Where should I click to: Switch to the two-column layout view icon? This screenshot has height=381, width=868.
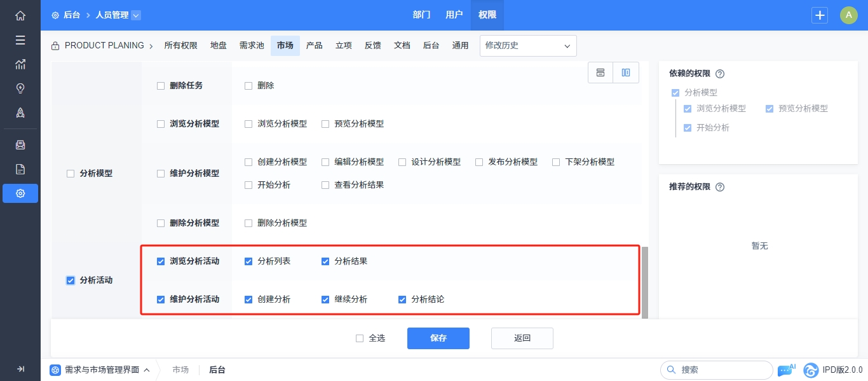click(626, 73)
